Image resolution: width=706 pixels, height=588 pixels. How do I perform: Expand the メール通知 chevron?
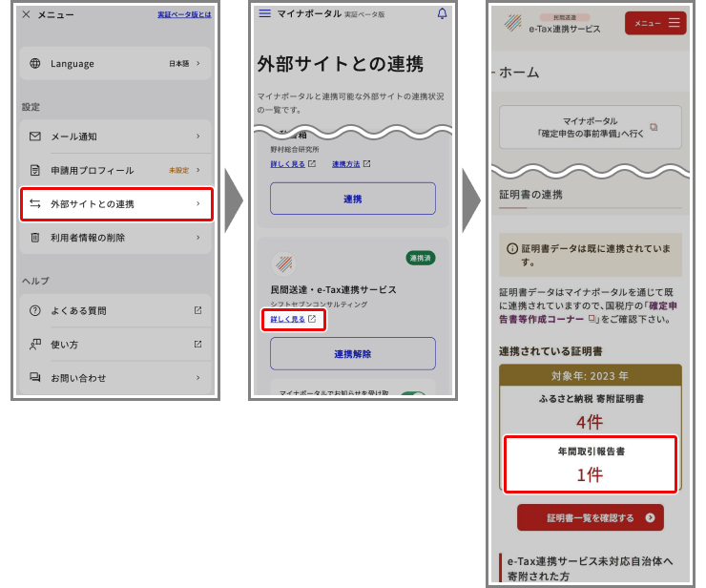[x=198, y=136]
